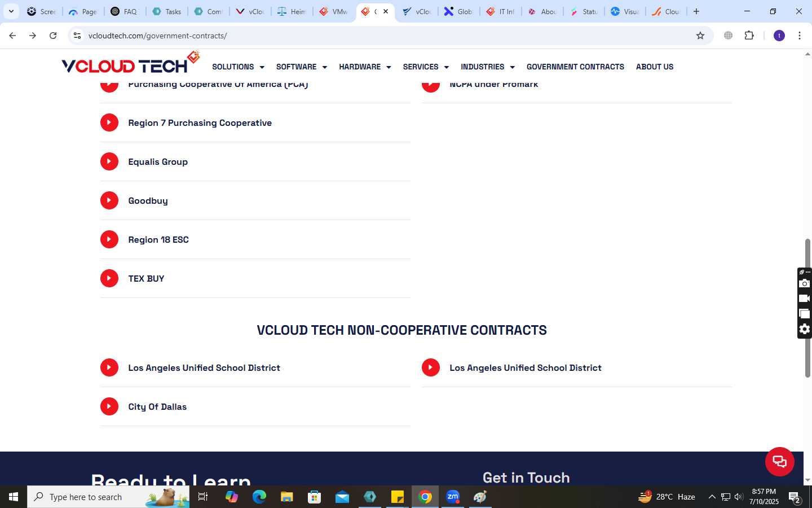Viewport: 812px width, 508px height.
Task: Go back to previous page
Action: pos(12,36)
